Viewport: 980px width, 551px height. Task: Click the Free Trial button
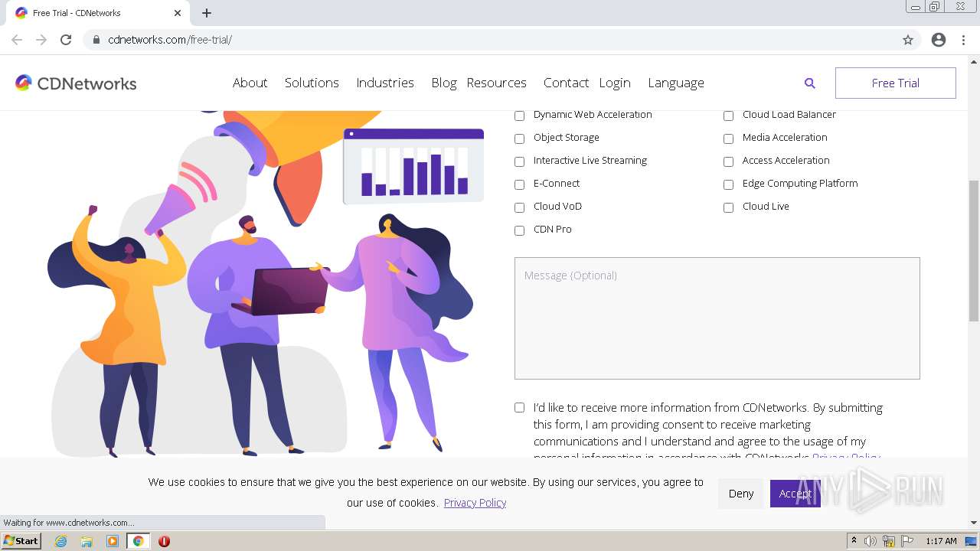click(896, 83)
